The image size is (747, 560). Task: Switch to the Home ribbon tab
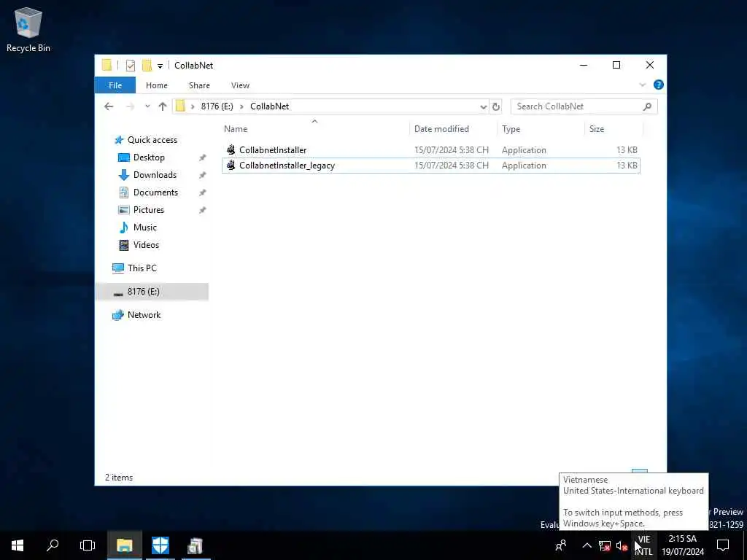[x=157, y=85]
